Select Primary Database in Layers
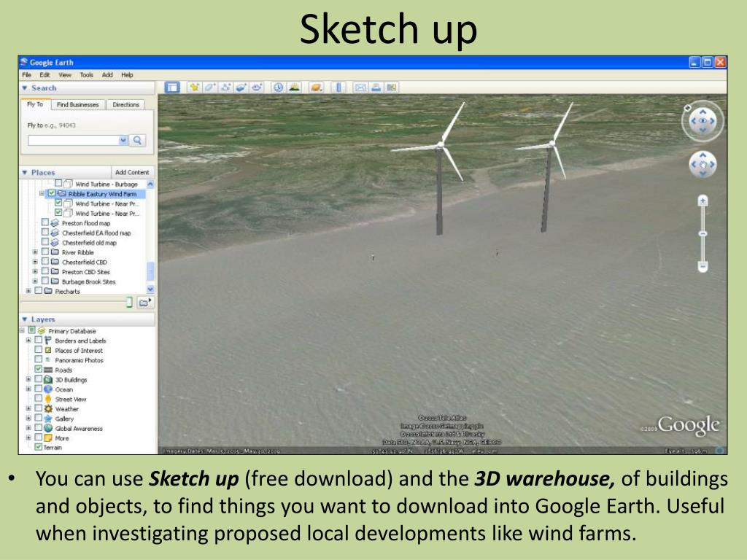Image resolution: width=747 pixels, height=560 pixels. [x=72, y=330]
